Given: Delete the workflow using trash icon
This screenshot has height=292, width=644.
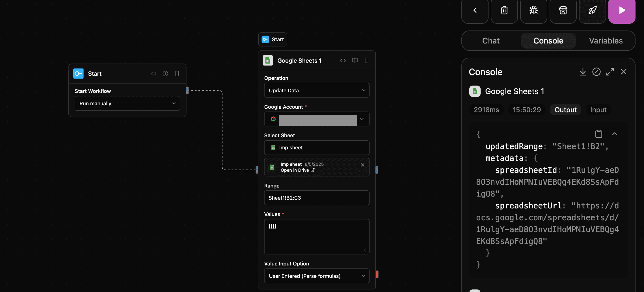Looking at the screenshot, I should point(504,10).
